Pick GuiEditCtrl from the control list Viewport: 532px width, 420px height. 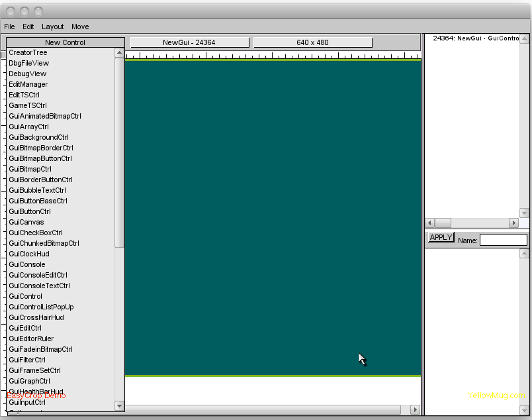(25, 328)
